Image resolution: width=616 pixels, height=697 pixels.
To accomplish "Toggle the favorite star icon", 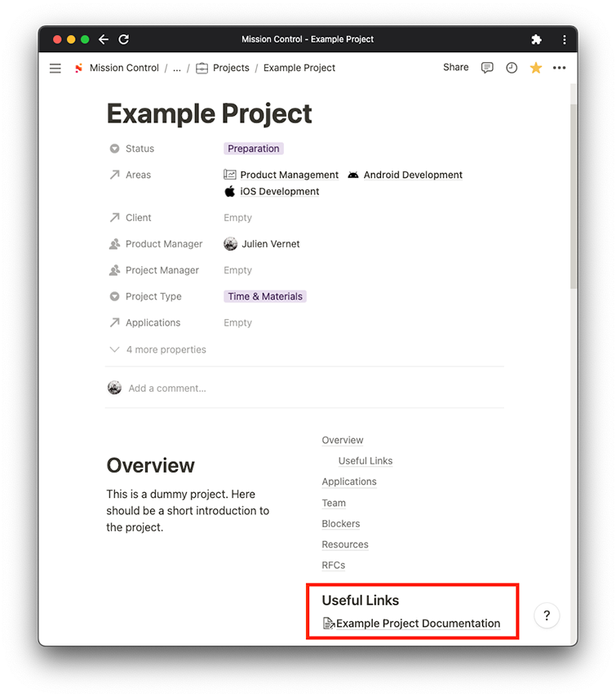I will click(535, 68).
